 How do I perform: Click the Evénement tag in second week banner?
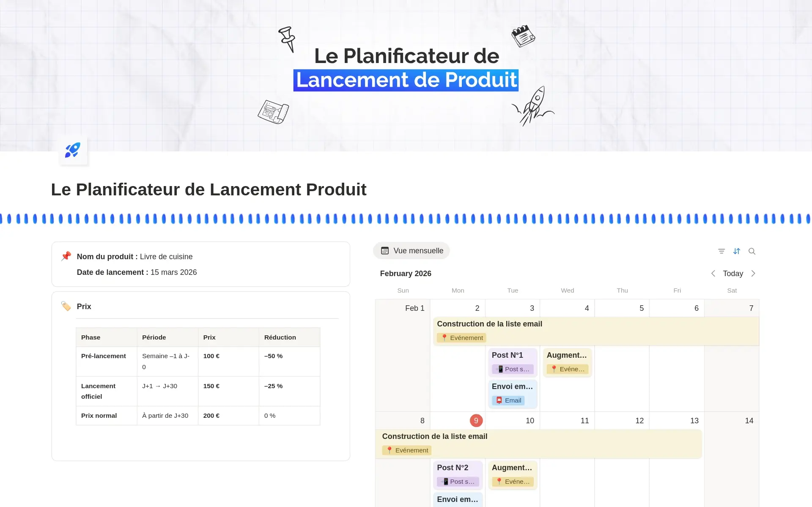pos(407,450)
